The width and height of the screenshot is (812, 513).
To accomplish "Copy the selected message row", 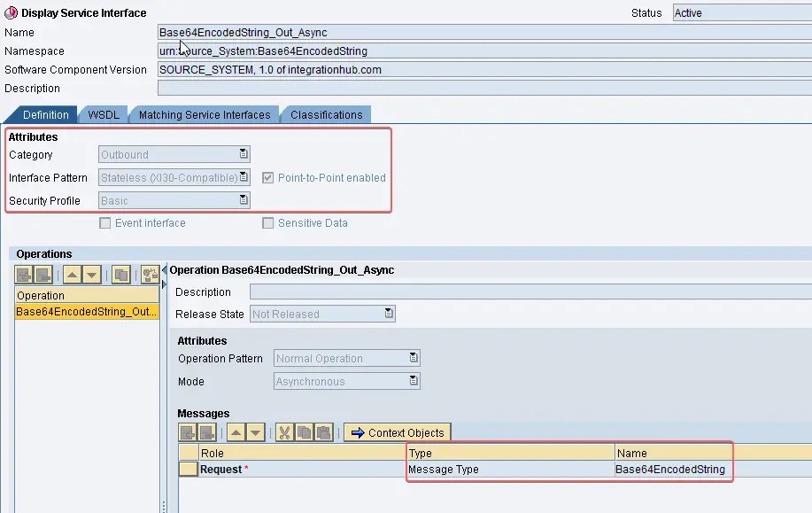I will click(303, 431).
